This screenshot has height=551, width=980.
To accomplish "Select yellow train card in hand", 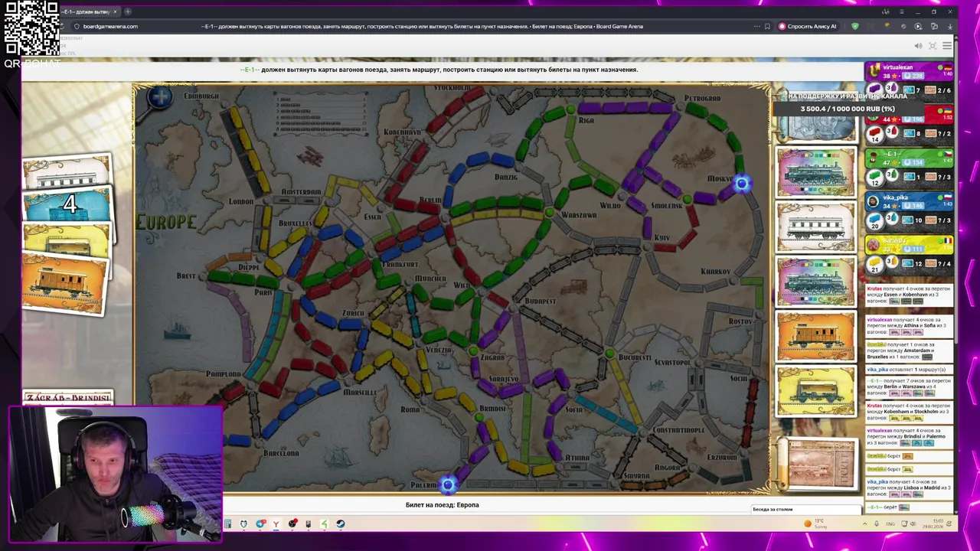I will click(67, 241).
